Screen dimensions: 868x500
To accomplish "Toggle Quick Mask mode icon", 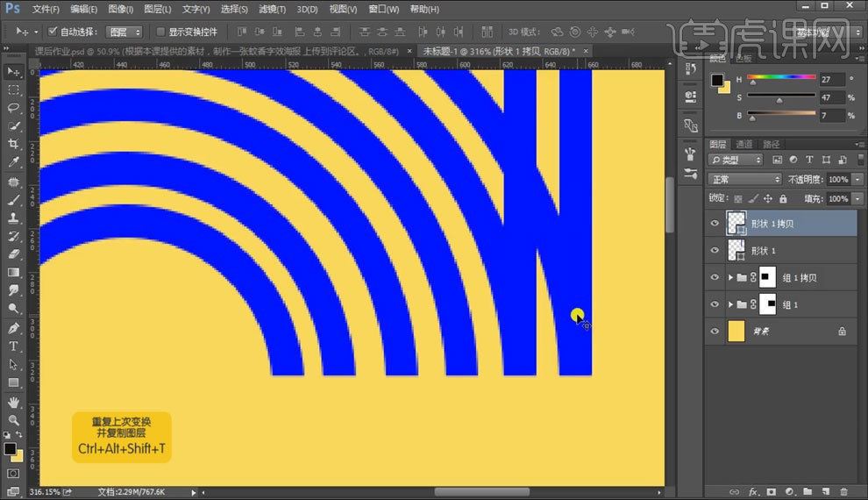I will coord(13,474).
